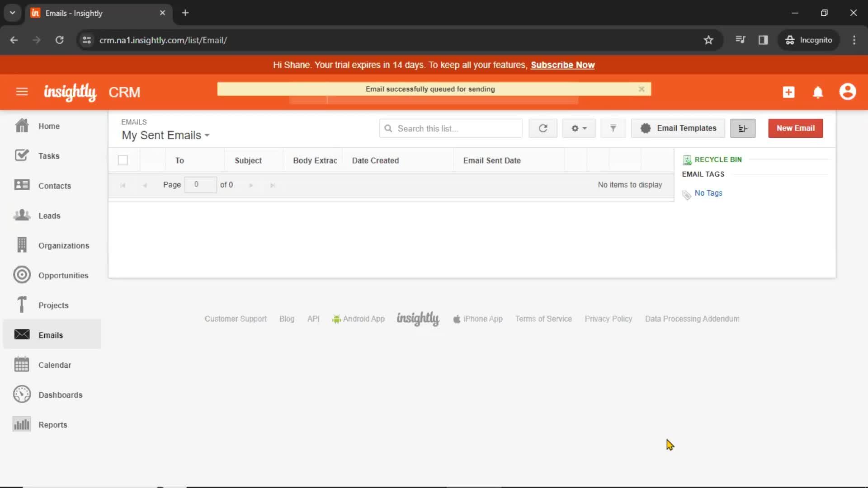This screenshot has height=488, width=868.
Task: Toggle the select all emails checkbox
Action: 123,160
